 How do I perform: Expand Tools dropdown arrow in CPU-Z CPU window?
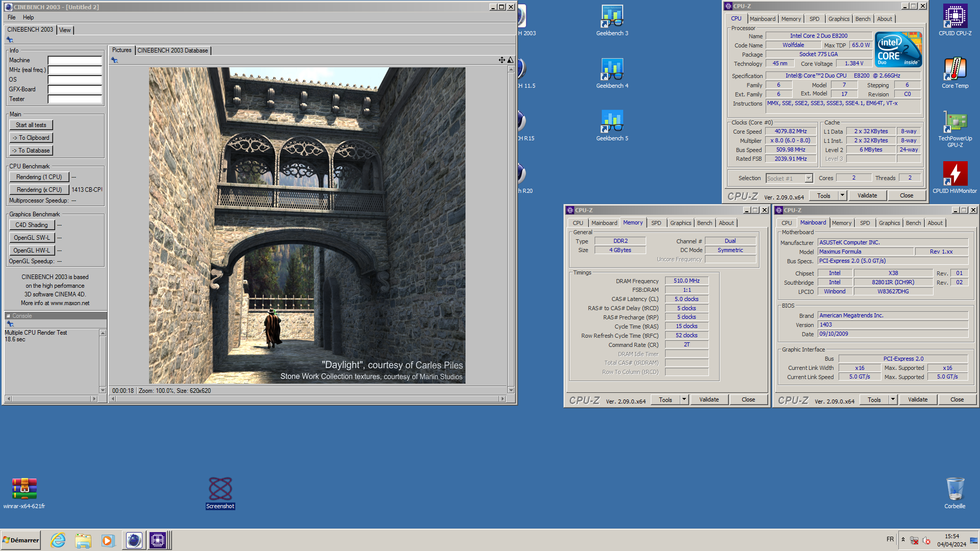(x=842, y=195)
